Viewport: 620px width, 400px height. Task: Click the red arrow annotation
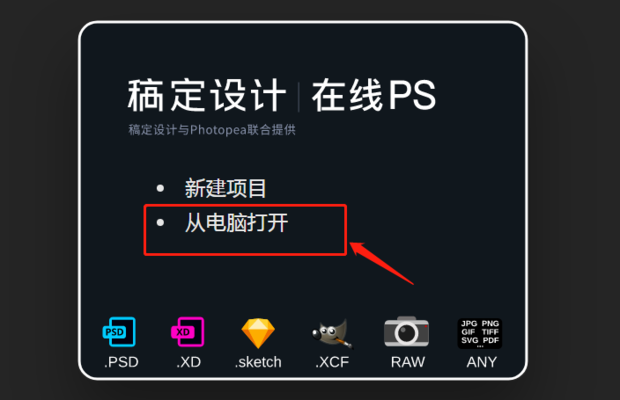click(382, 262)
